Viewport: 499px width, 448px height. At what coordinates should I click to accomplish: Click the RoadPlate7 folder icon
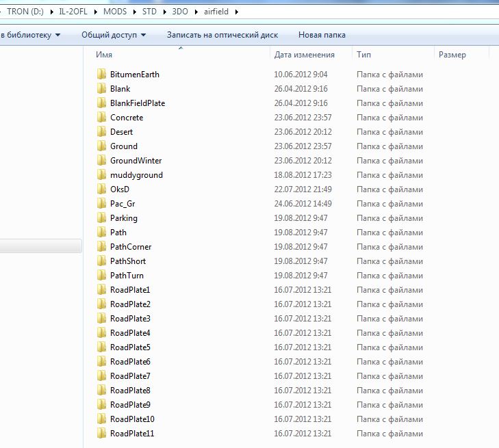pos(101,375)
